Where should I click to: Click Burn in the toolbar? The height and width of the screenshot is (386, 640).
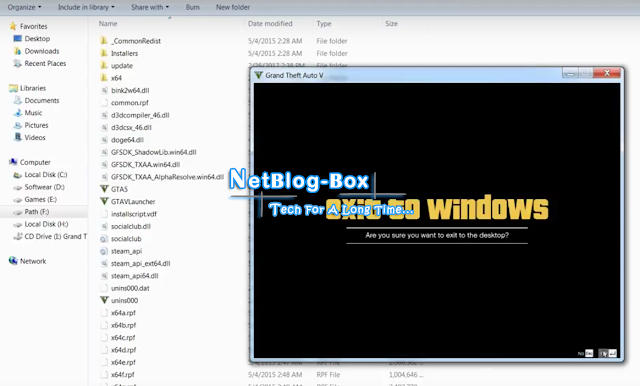coord(193,7)
